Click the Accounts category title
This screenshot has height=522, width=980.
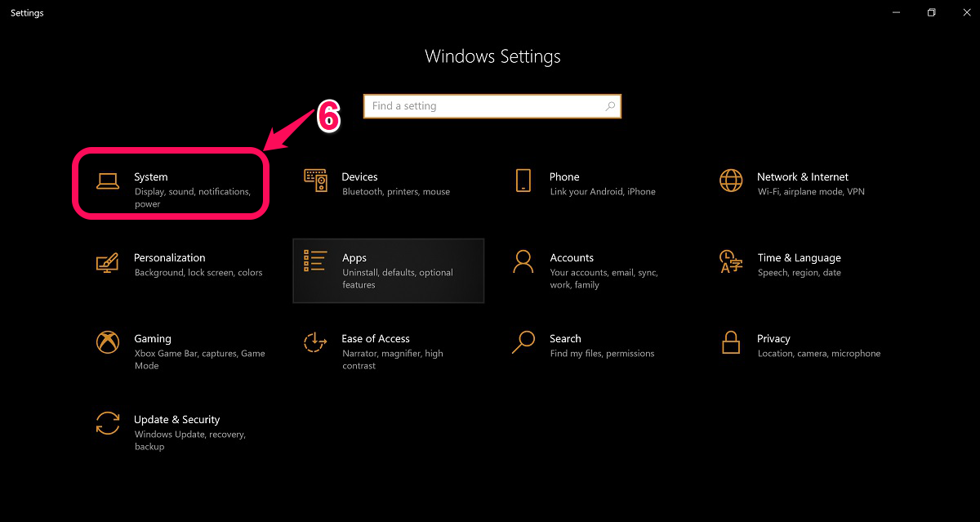tap(572, 257)
